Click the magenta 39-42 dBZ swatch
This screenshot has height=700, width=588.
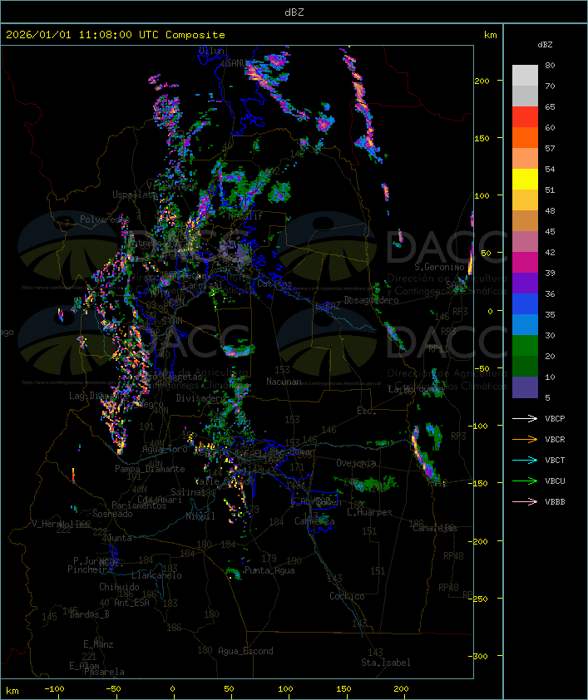(x=525, y=263)
